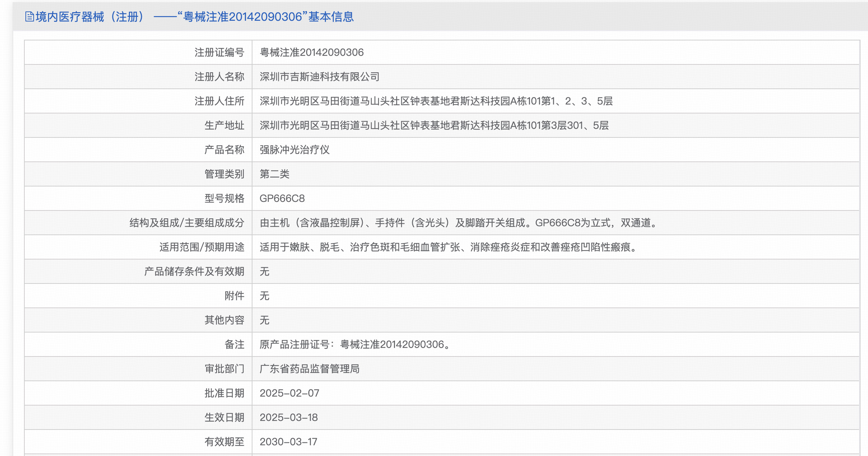Click the effective date 2025-03-18 cell
The image size is (868, 456).
pyautogui.click(x=290, y=417)
